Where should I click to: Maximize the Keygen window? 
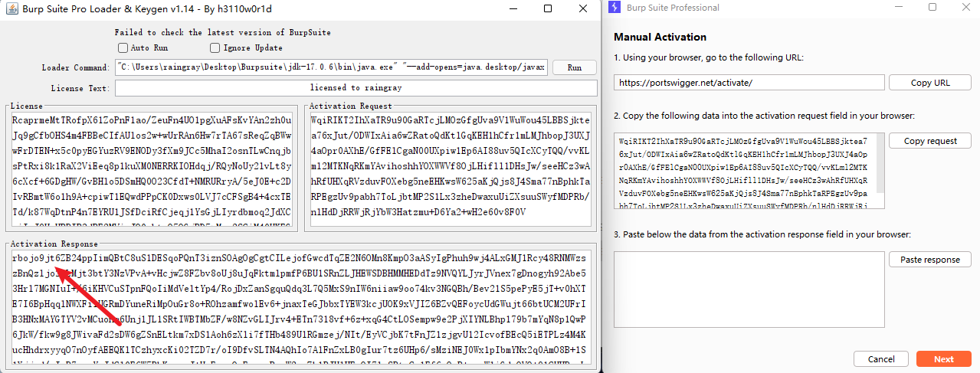coord(548,8)
